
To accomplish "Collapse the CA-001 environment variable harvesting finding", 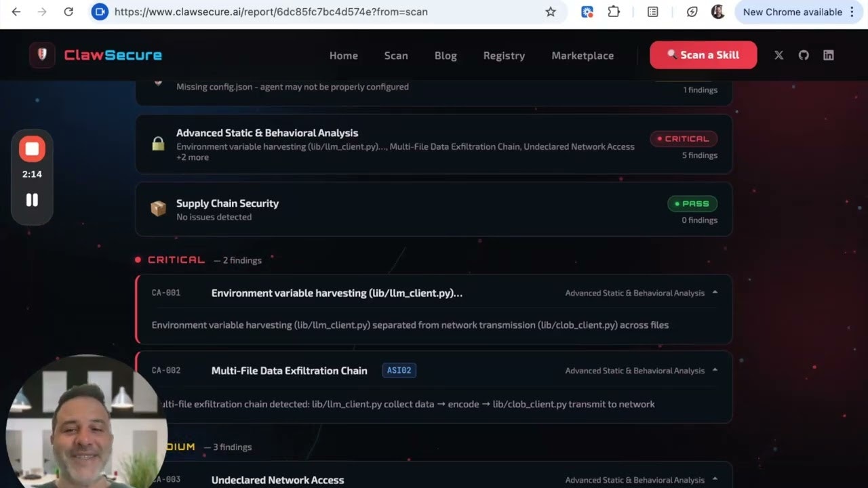I will pyautogui.click(x=715, y=292).
